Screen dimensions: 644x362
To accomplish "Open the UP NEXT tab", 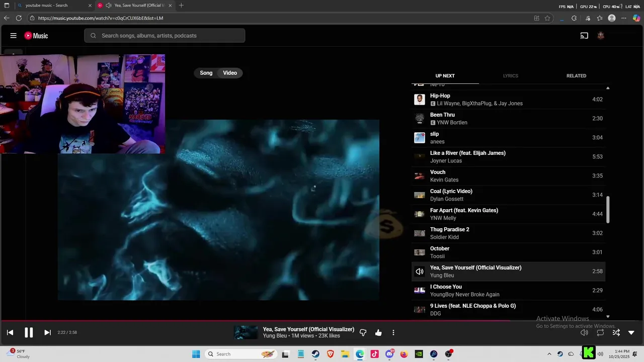I will [445, 76].
